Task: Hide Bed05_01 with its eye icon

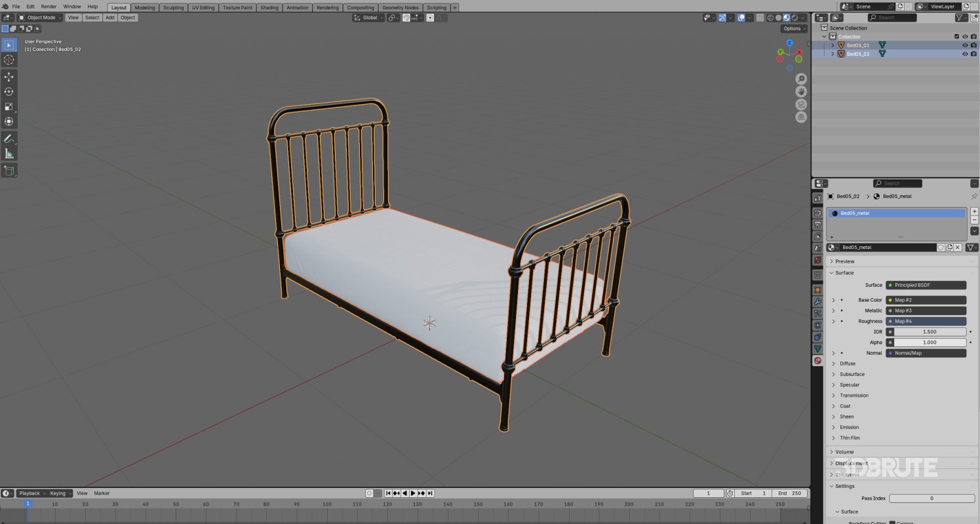Action: pyautogui.click(x=965, y=45)
